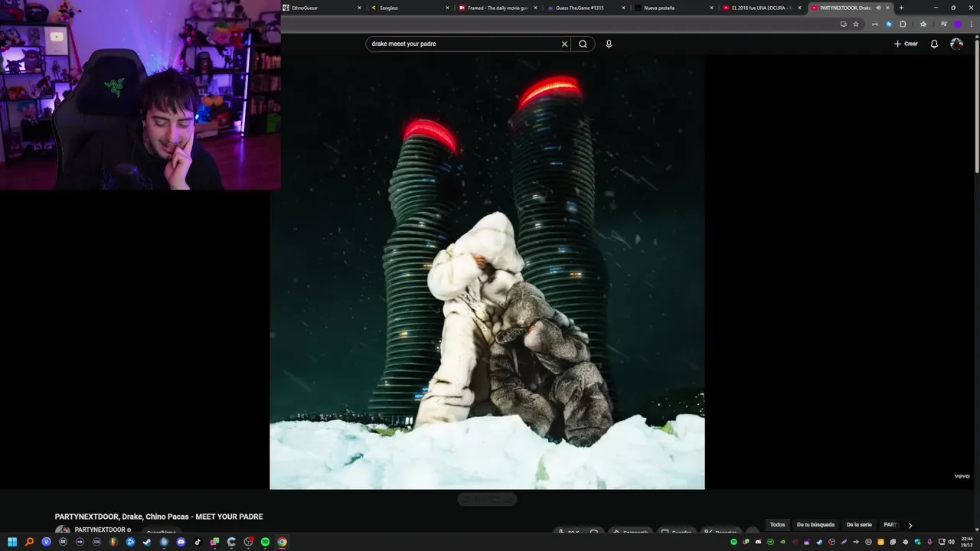Select the Todos filter chip
The image size is (980, 551).
pos(777,525)
